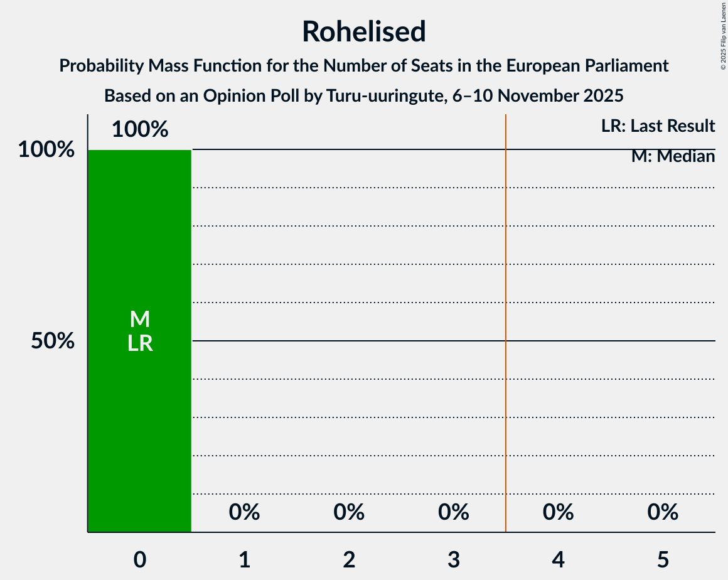The width and height of the screenshot is (728, 580).
Task: Click the Turu-uuringute opinion poll subtitle
Action: [364, 96]
